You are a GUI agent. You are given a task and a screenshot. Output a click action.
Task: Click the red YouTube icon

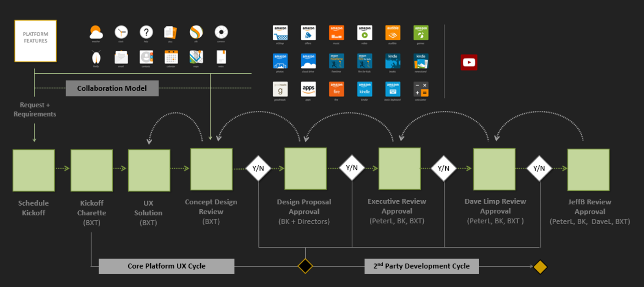(x=469, y=62)
